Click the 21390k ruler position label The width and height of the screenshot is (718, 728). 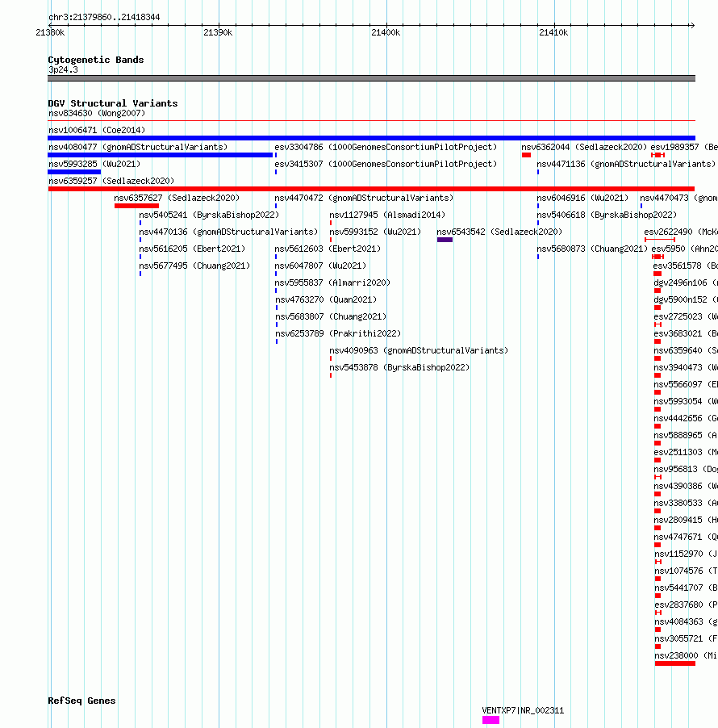point(218,32)
